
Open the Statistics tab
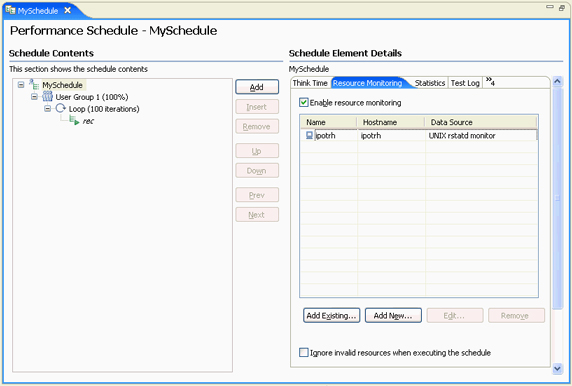[x=430, y=83]
